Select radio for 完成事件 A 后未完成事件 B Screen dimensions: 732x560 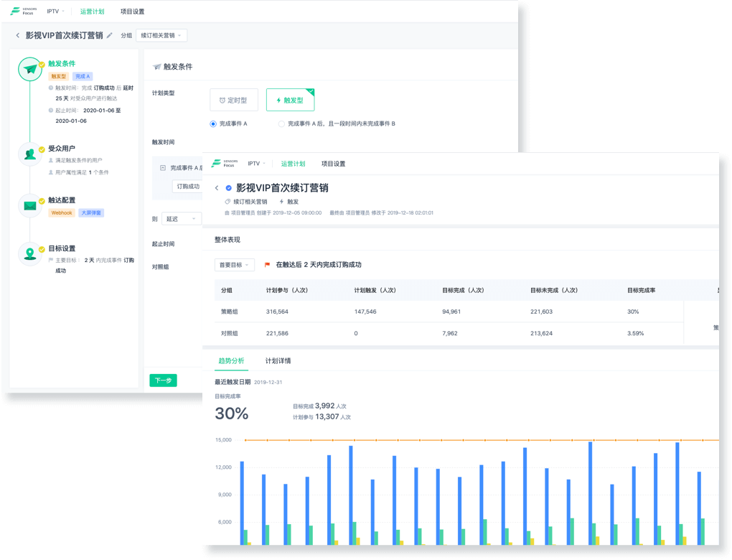coord(281,124)
